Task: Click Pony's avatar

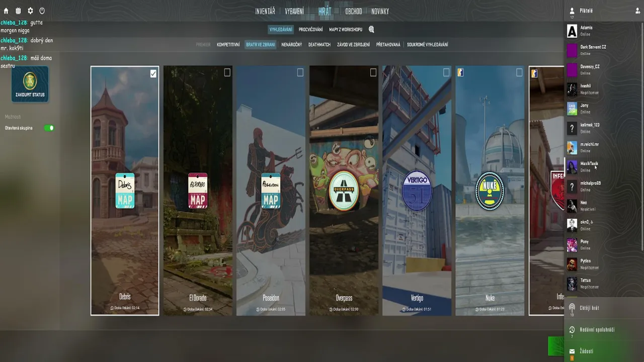Action: click(572, 245)
